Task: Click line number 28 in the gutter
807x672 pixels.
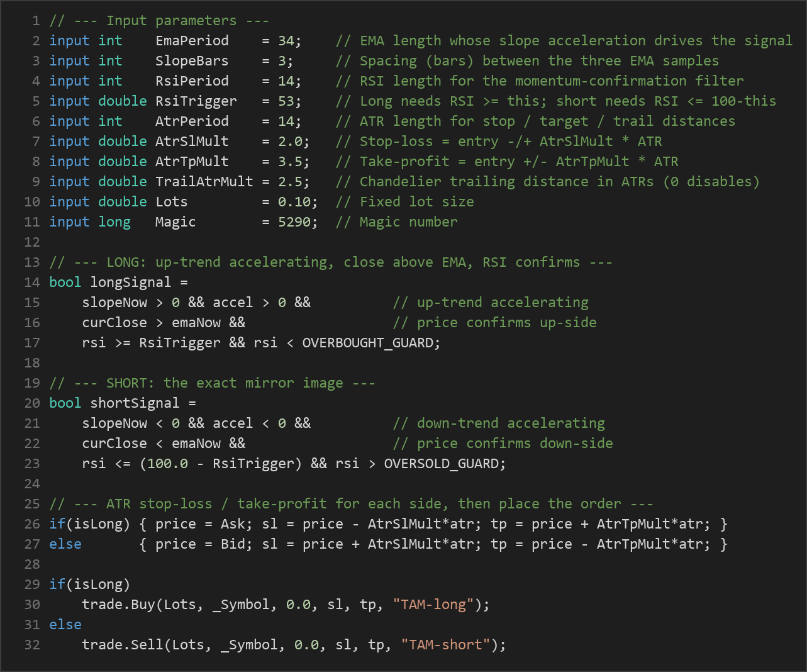Action: (x=32, y=564)
